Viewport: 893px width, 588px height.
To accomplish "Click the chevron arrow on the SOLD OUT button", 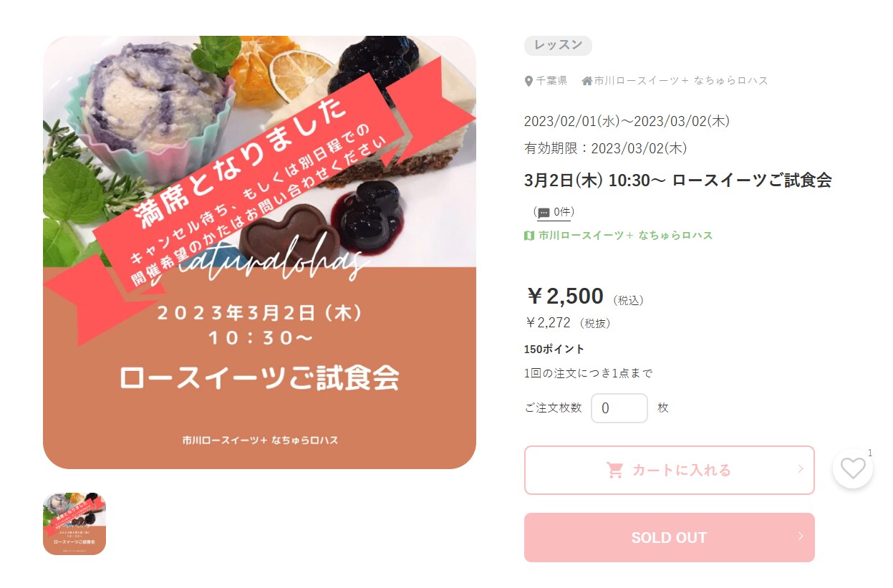I will tap(800, 536).
